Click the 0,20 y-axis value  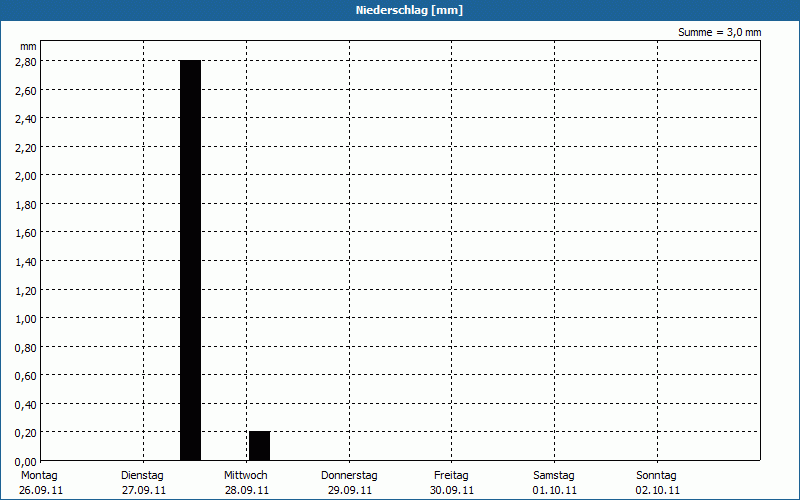pos(26,434)
